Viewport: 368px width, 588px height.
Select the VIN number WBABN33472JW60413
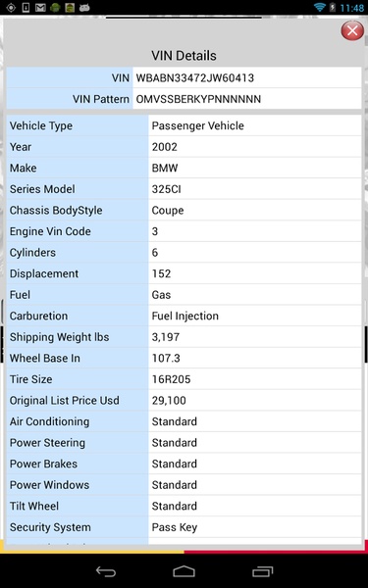195,78
